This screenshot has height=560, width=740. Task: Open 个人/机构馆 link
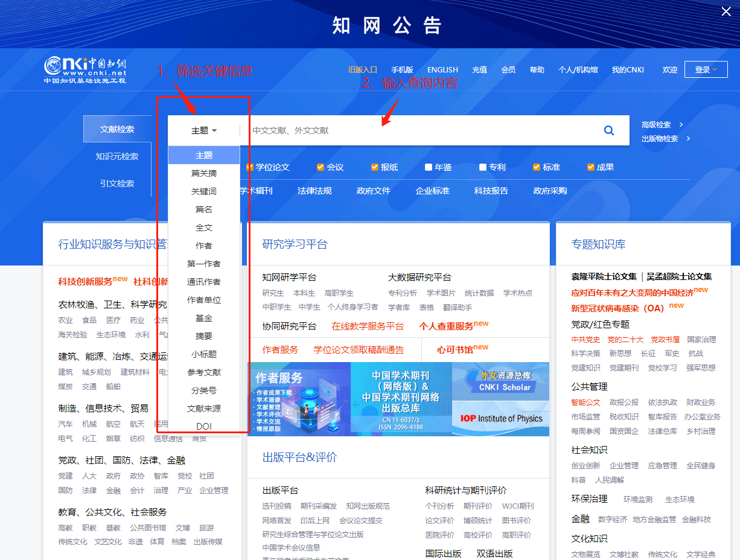[x=578, y=70]
